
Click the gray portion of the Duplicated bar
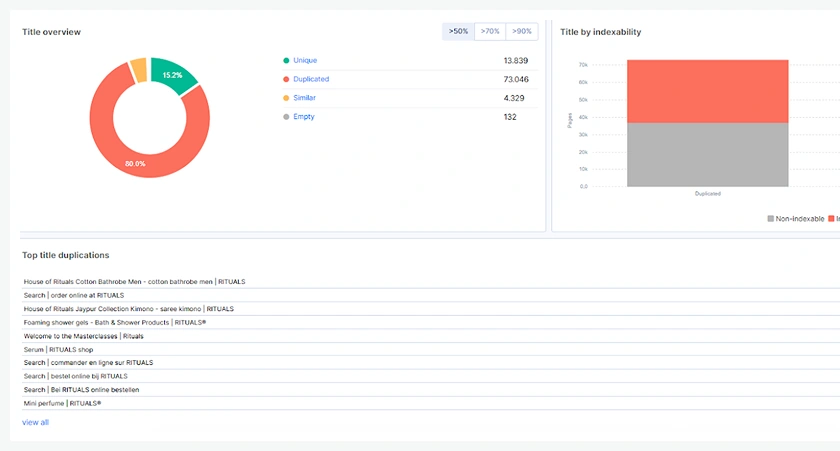point(707,154)
